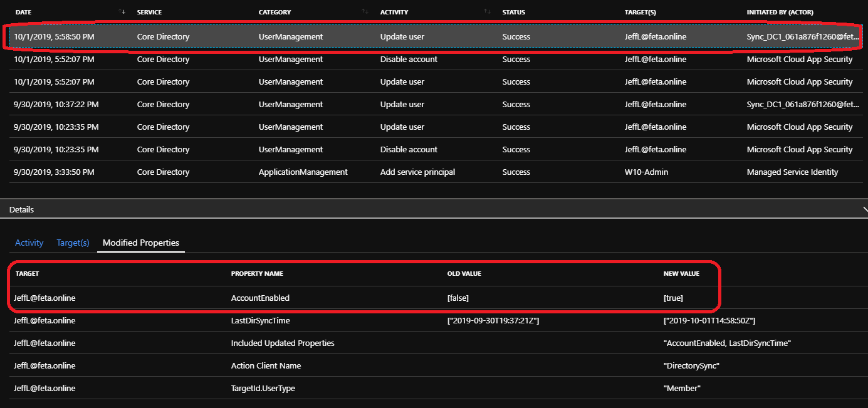Select the Modified Properties tab
The image size is (868, 408).
(140, 243)
